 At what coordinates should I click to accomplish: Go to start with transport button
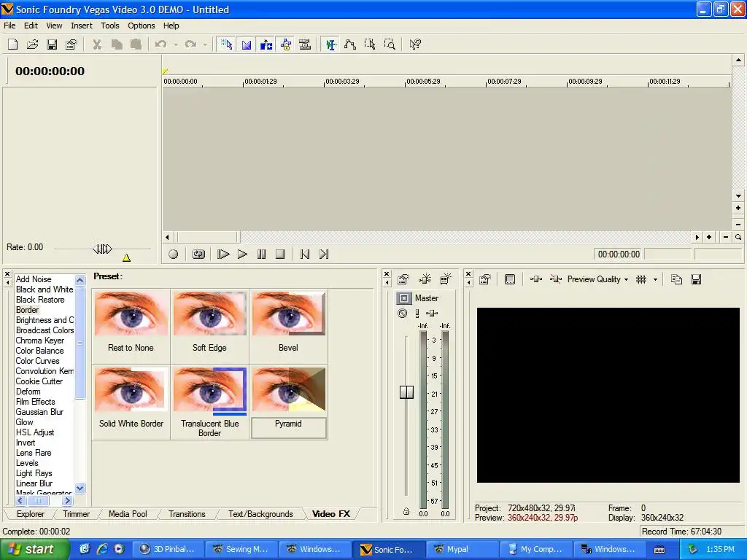click(x=305, y=254)
